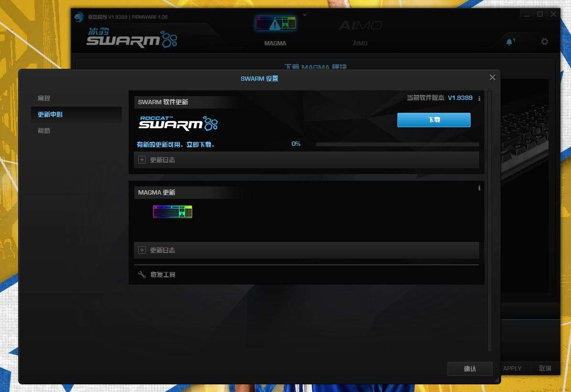Expand 更新日志 under MAGMA update
Image resolution: width=571 pixels, height=392 pixels.
pyautogui.click(x=307, y=250)
